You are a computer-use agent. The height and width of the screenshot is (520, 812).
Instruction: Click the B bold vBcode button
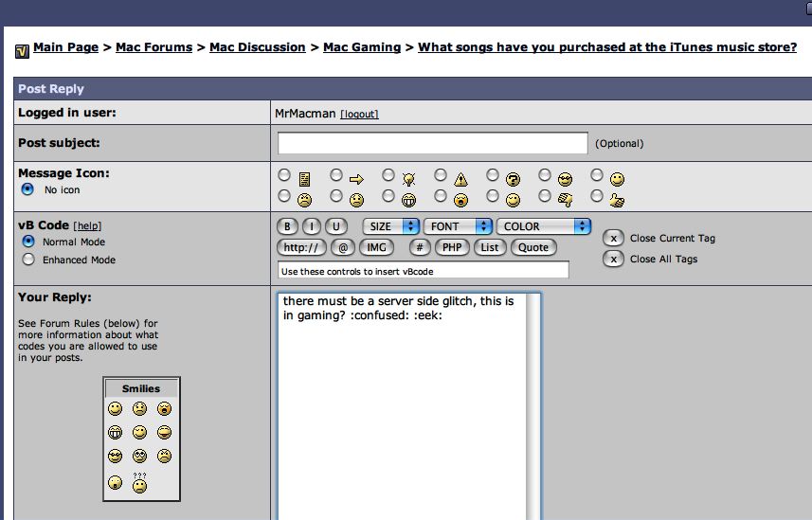tap(287, 226)
